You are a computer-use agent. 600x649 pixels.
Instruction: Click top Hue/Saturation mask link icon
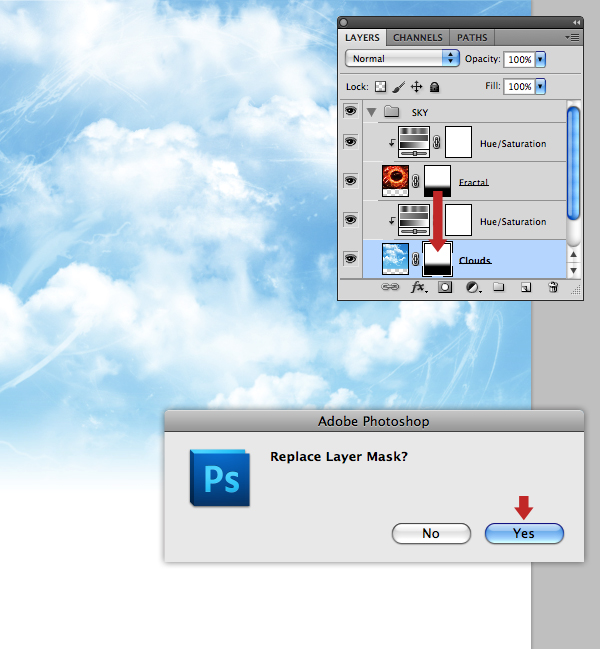point(436,142)
